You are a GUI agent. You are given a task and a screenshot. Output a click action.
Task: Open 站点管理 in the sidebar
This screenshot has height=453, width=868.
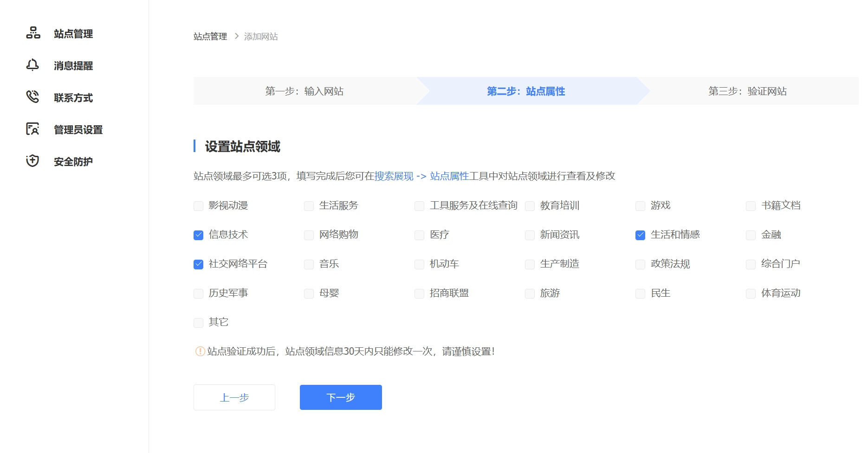[x=73, y=33]
